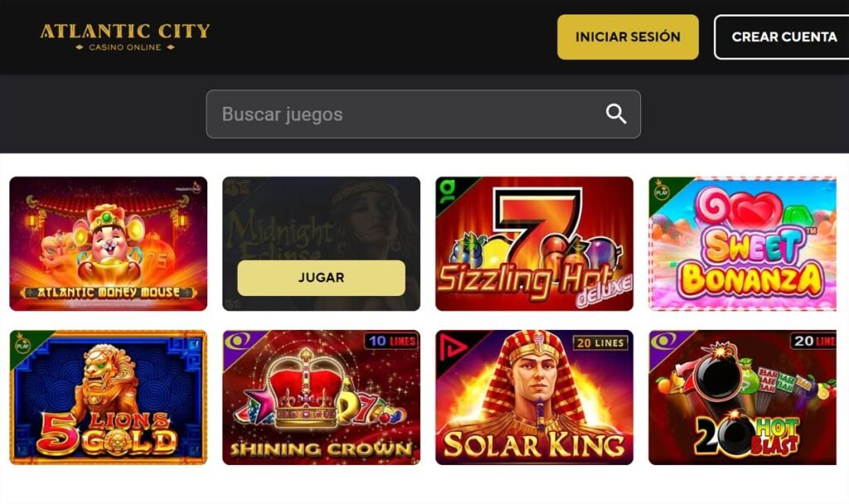Open the Atlantic City casino logo

coord(125,36)
